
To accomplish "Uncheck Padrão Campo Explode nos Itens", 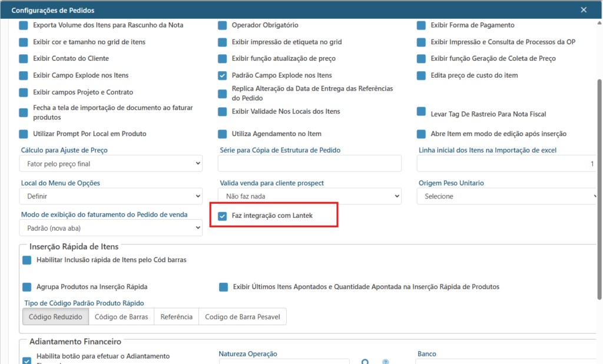I will coord(223,75).
